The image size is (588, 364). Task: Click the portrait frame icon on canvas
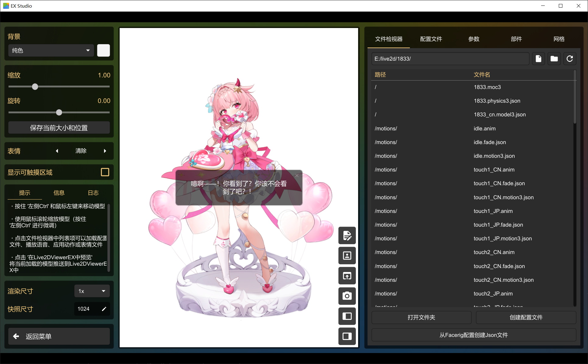(347, 256)
